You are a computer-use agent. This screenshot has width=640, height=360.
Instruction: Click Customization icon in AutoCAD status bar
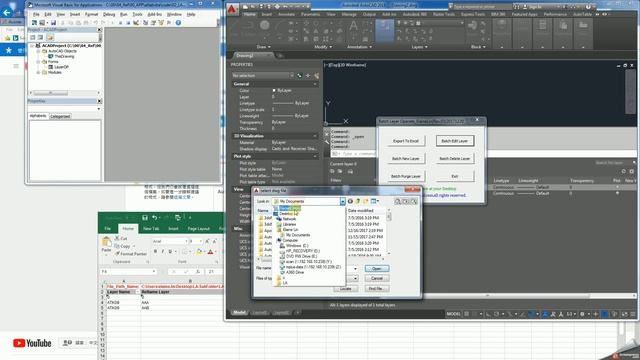pyautogui.click(x=633, y=313)
